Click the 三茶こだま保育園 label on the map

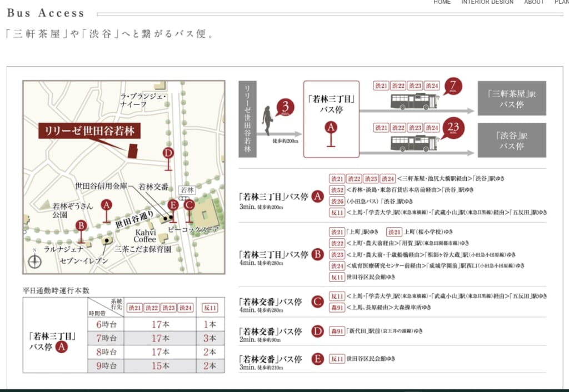143,249
